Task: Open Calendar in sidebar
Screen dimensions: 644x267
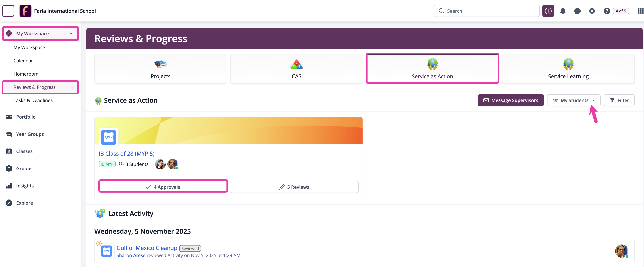Action: click(x=23, y=61)
